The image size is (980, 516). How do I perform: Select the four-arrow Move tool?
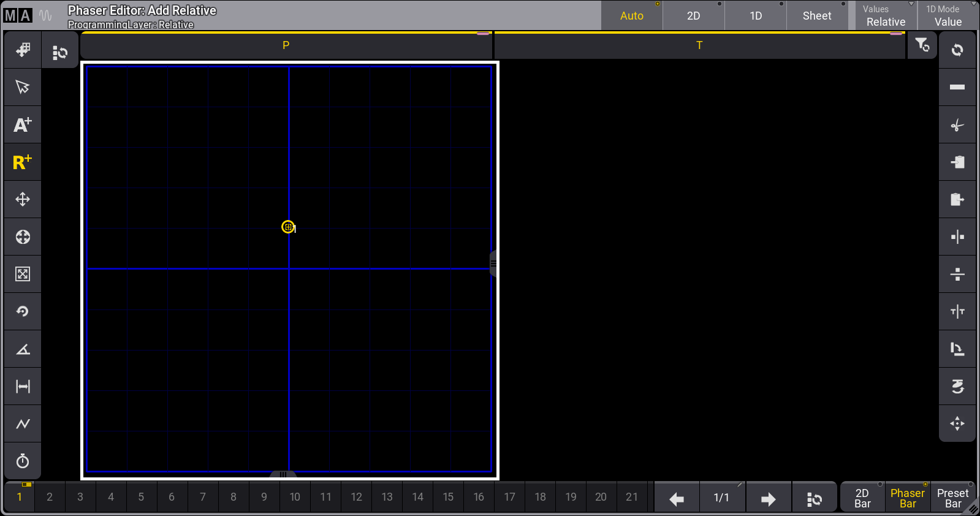click(x=23, y=200)
